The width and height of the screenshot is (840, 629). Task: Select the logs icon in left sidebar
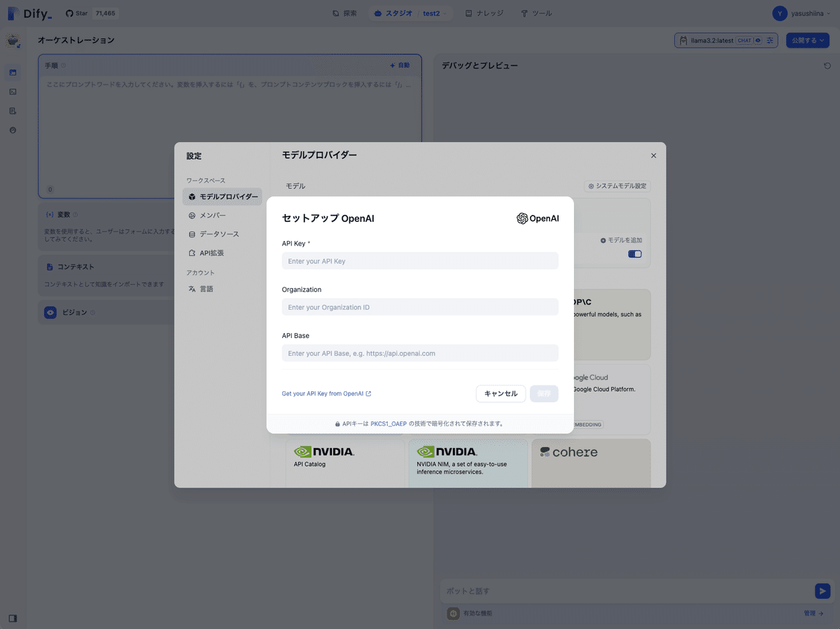(x=13, y=111)
